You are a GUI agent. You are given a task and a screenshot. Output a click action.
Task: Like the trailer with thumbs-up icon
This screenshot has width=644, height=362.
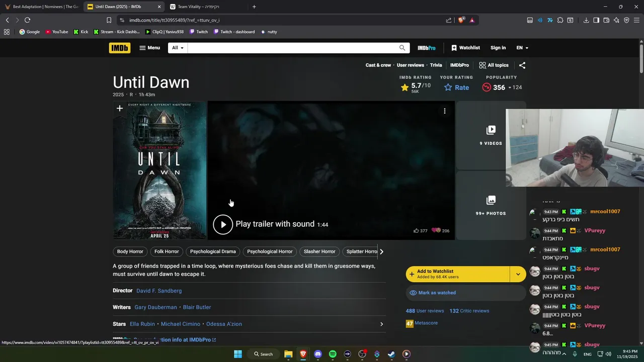coord(420,231)
